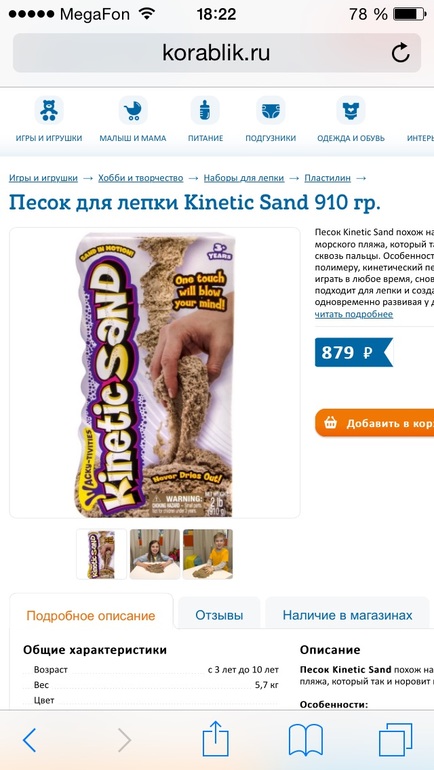Select the baby bottle nutrition icon
Image resolution: width=434 pixels, height=770 pixels.
click(205, 110)
